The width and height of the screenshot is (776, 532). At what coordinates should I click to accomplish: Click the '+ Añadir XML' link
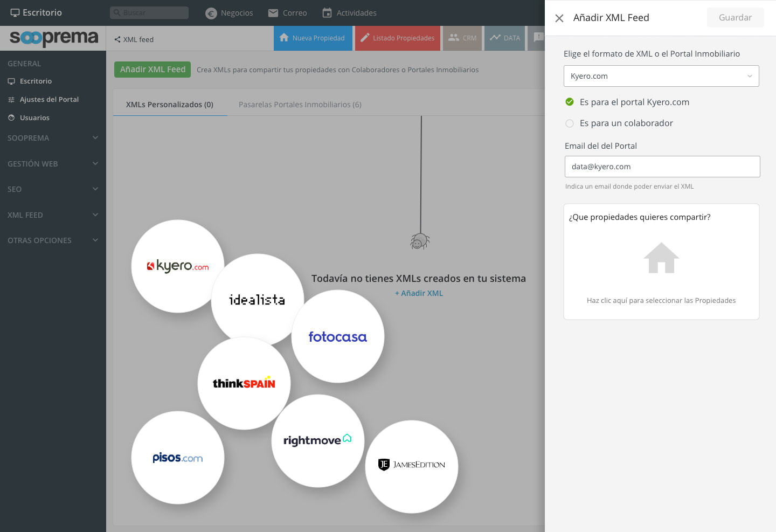419,293
